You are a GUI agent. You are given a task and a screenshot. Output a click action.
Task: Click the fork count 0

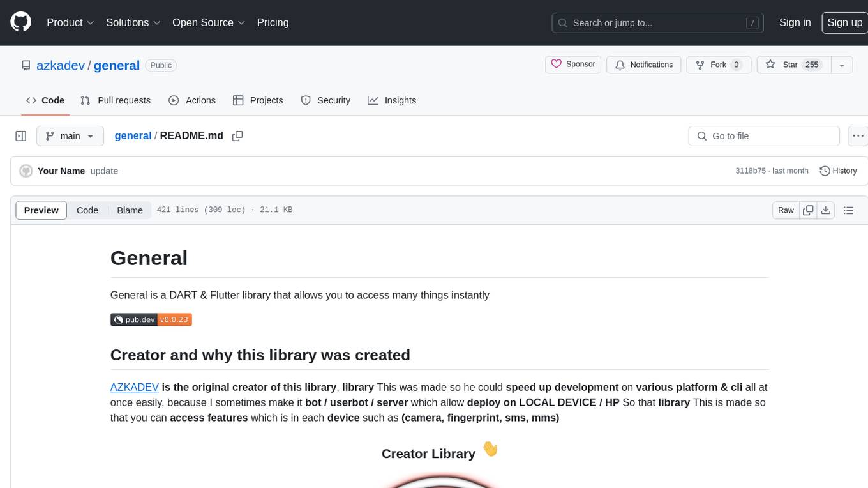tap(736, 65)
